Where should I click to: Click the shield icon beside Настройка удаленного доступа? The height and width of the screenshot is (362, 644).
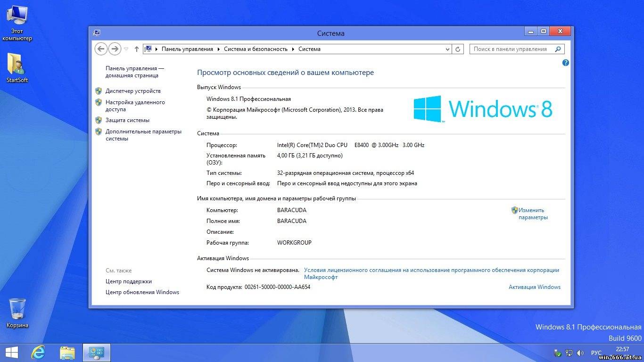pos(99,102)
